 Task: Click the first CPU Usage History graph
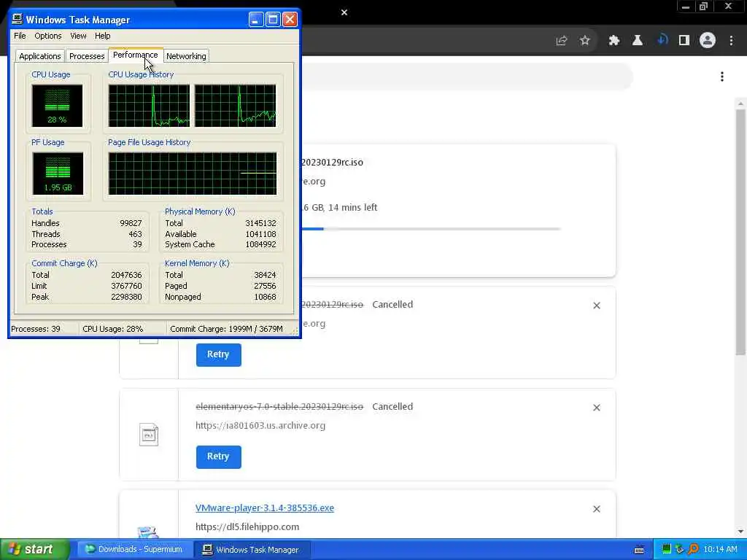[149, 106]
